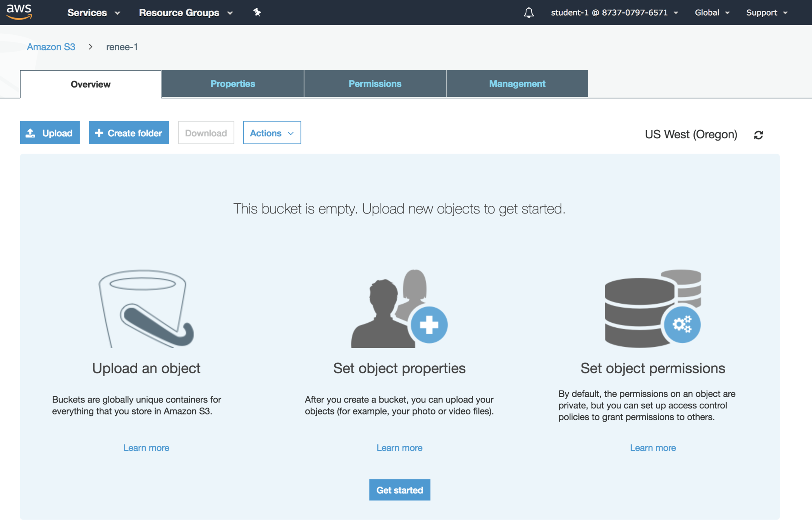Click the bucket illustration icon
The image size is (812, 523).
[x=146, y=308]
